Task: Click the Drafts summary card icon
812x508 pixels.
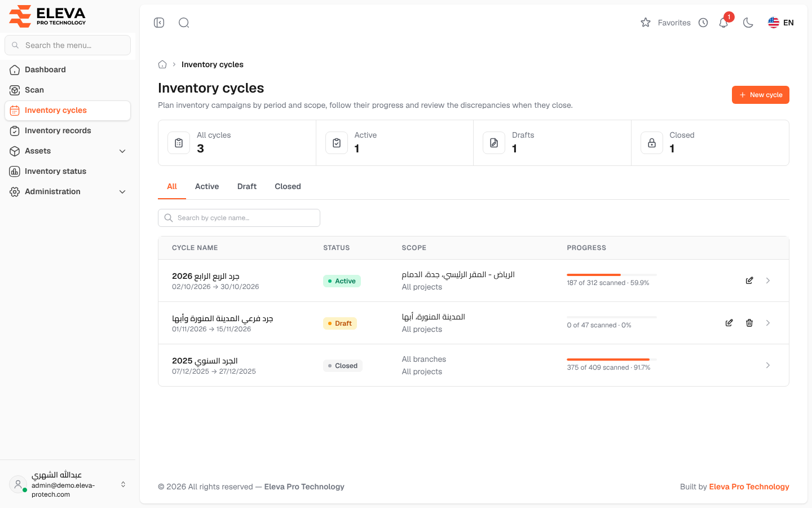Action: 494,143
